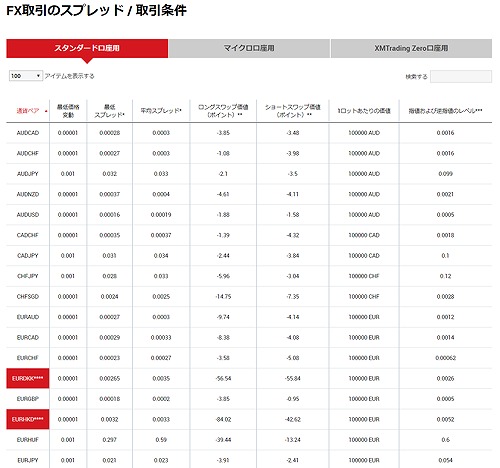
Task: Select CHFSGD long swap -14.75
Action: click(223, 297)
